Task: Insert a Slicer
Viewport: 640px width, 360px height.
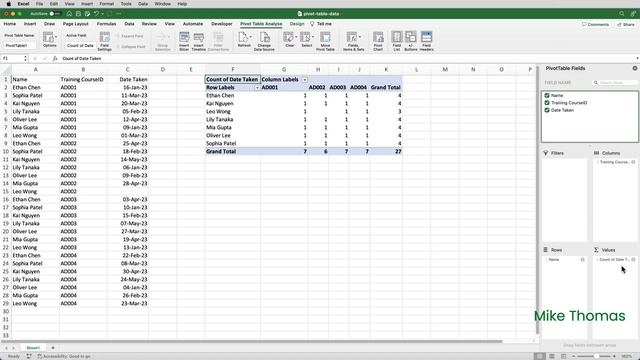Action: (184, 41)
